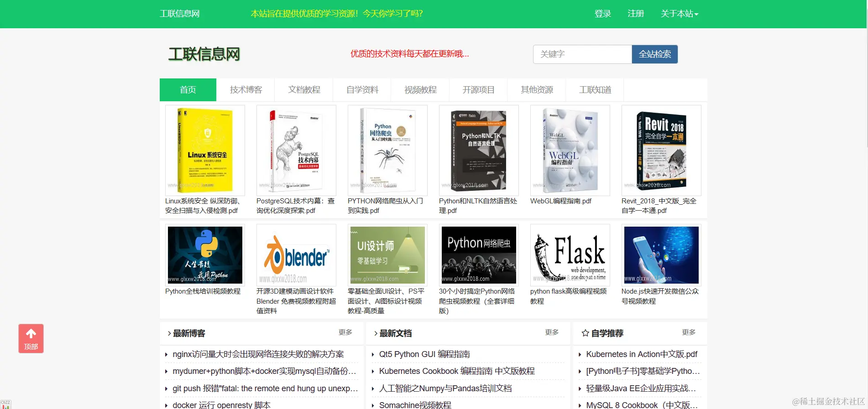Open the 自学资料 navigation tab
The image size is (868, 409).
point(362,90)
